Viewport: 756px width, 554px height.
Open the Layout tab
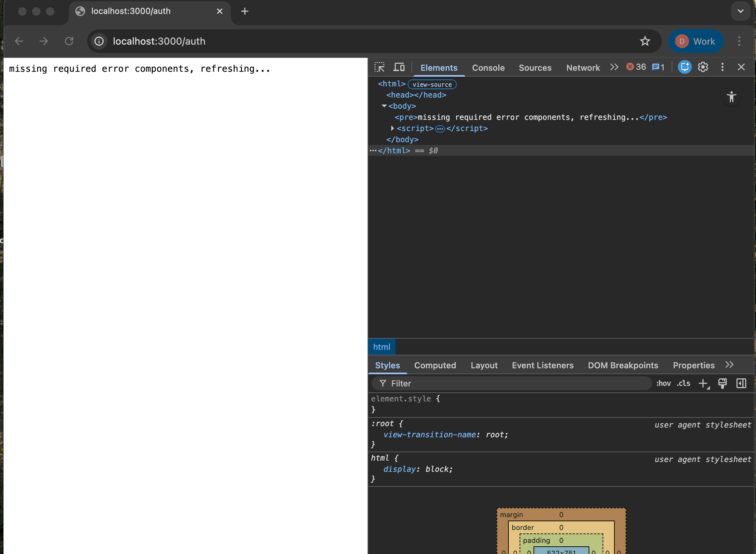click(x=484, y=365)
